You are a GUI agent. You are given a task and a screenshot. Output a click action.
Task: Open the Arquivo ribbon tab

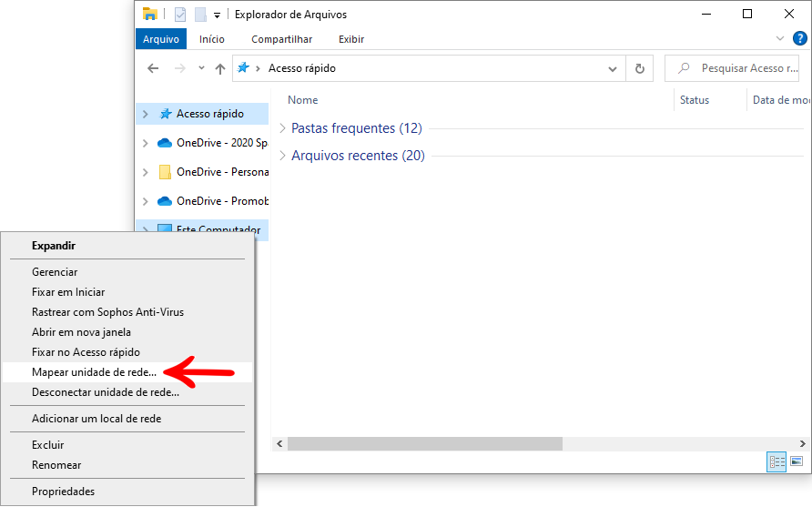point(161,39)
